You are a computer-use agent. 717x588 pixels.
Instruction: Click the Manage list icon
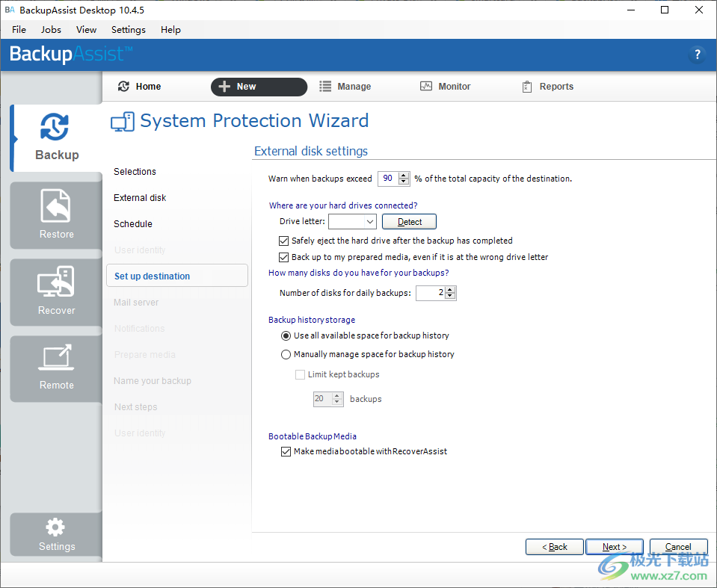pos(325,87)
